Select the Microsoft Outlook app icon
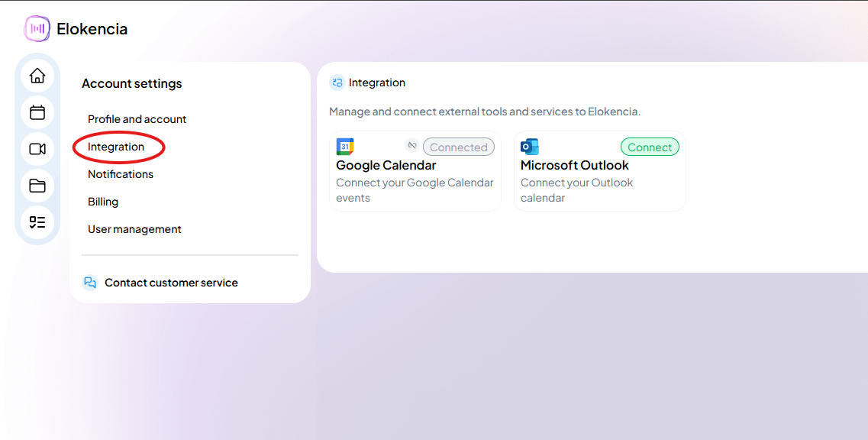This screenshot has height=440, width=868. [x=529, y=145]
